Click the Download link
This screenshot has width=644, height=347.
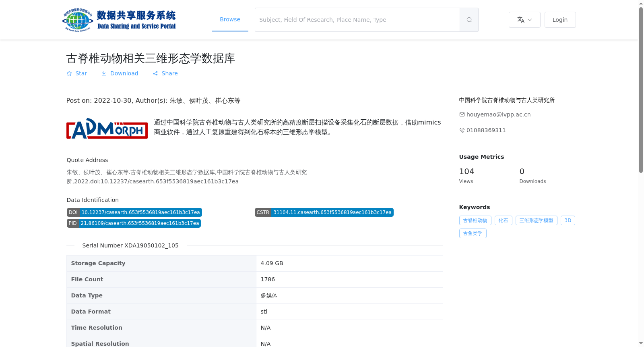[x=120, y=73]
